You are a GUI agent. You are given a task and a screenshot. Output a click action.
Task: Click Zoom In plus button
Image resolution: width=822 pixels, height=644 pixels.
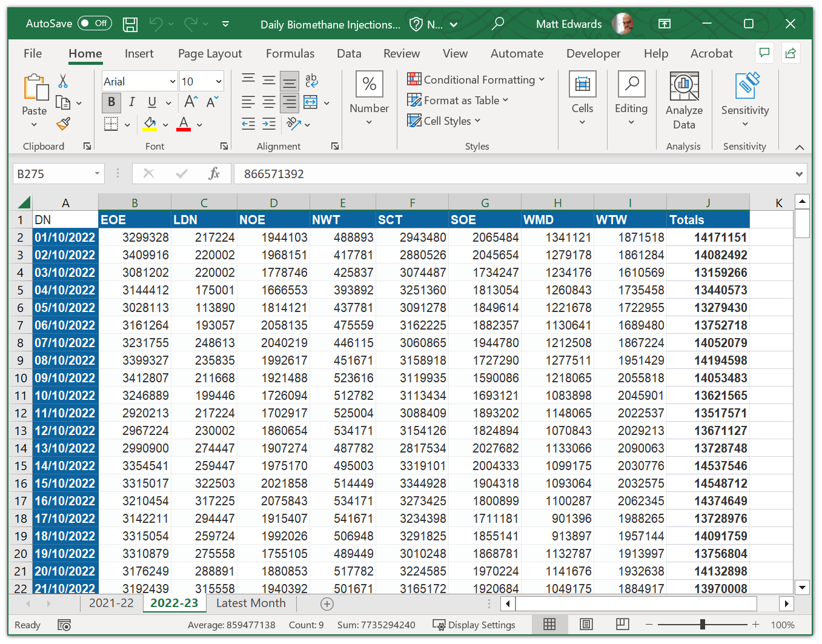click(x=755, y=625)
